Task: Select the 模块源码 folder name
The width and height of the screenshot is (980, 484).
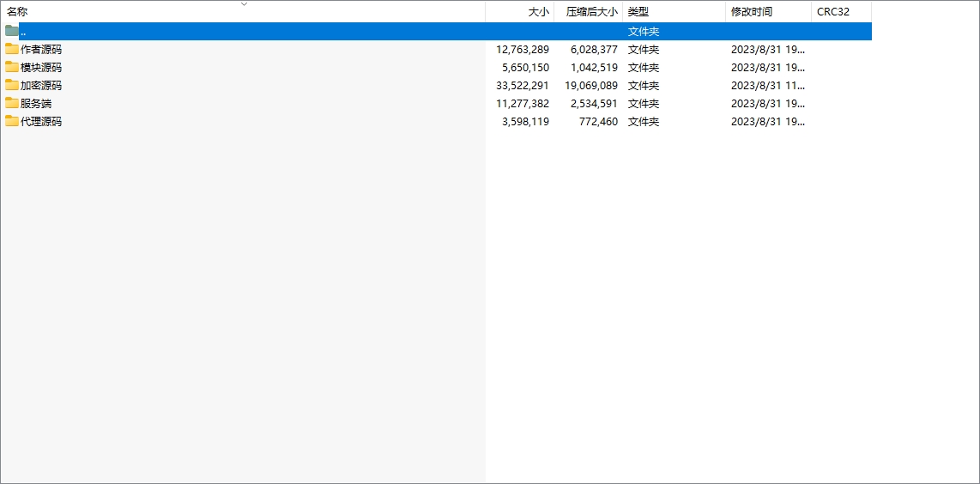Action: tap(41, 68)
